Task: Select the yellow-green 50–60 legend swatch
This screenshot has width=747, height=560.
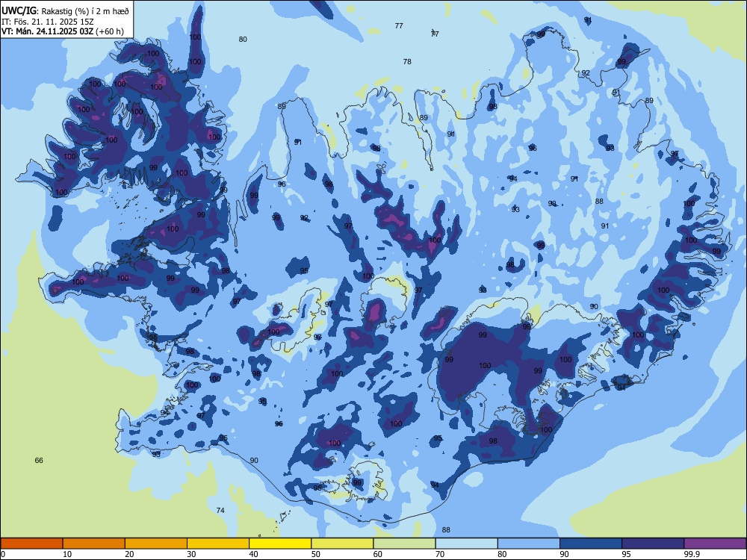Action: (x=342, y=544)
